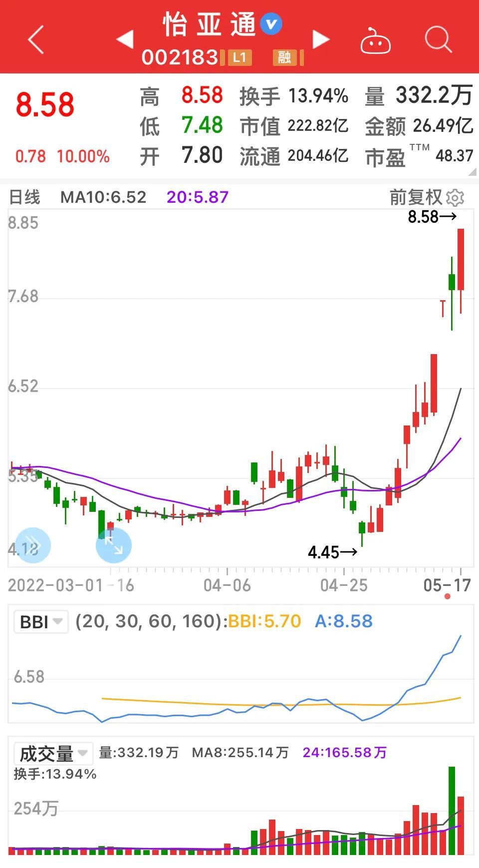Open stock search magnifier icon
The height and width of the screenshot is (868, 479).
pos(438,39)
